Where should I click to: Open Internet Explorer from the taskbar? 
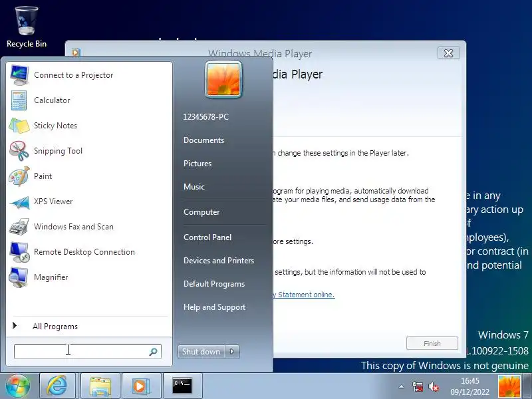(x=57, y=386)
